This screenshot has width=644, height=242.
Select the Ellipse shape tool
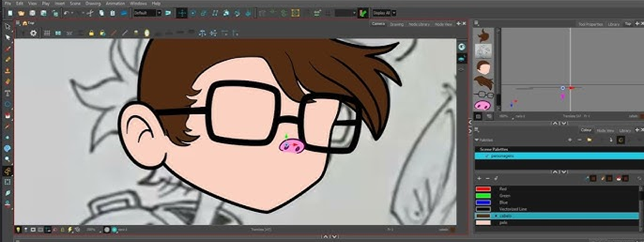pos(7,104)
